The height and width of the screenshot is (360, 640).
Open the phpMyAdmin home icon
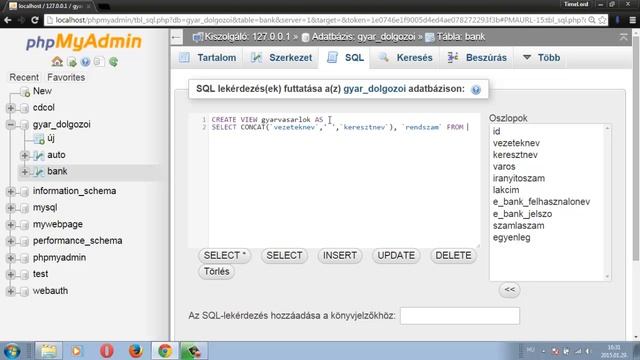pyautogui.click(x=57, y=62)
